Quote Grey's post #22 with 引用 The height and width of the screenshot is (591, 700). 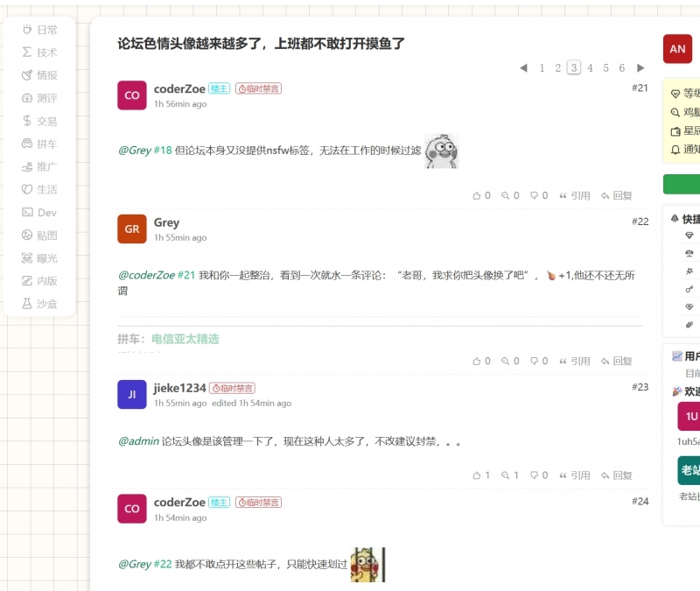coord(575,361)
